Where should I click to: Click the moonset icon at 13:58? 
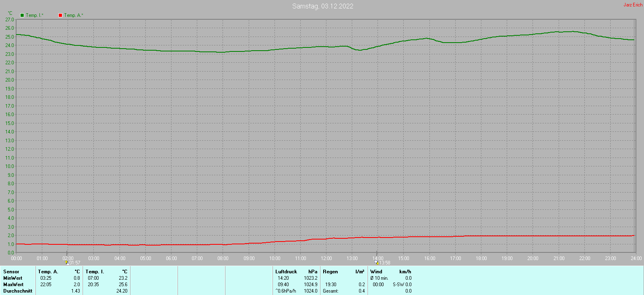click(377, 262)
